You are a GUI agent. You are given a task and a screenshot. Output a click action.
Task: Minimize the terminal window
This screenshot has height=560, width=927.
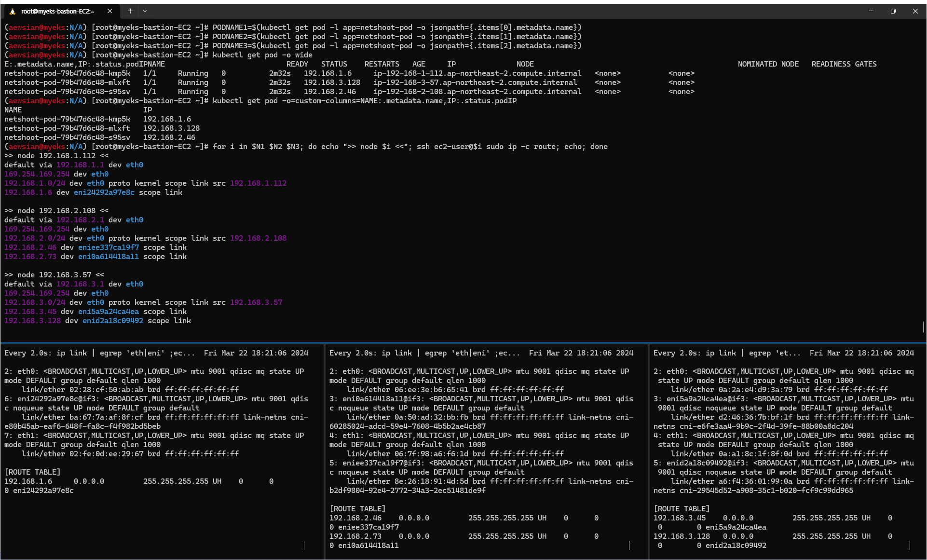point(871,11)
